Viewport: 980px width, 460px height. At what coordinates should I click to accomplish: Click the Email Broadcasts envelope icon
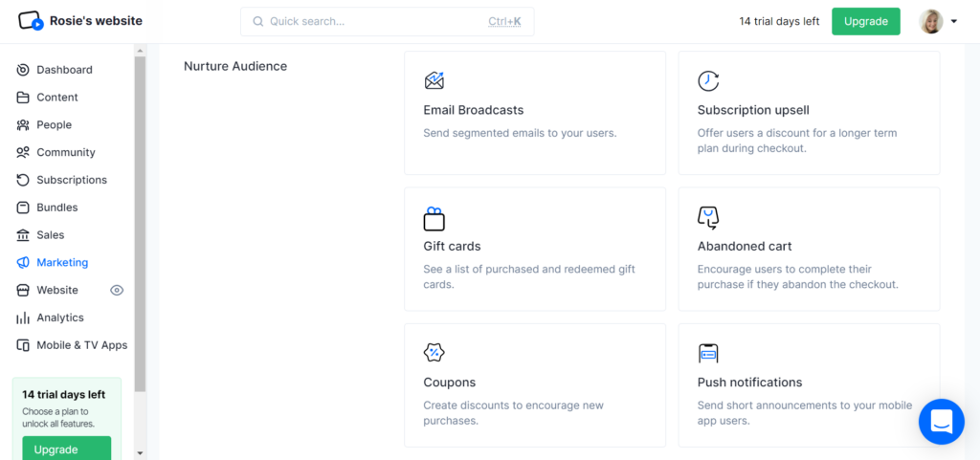tap(434, 81)
